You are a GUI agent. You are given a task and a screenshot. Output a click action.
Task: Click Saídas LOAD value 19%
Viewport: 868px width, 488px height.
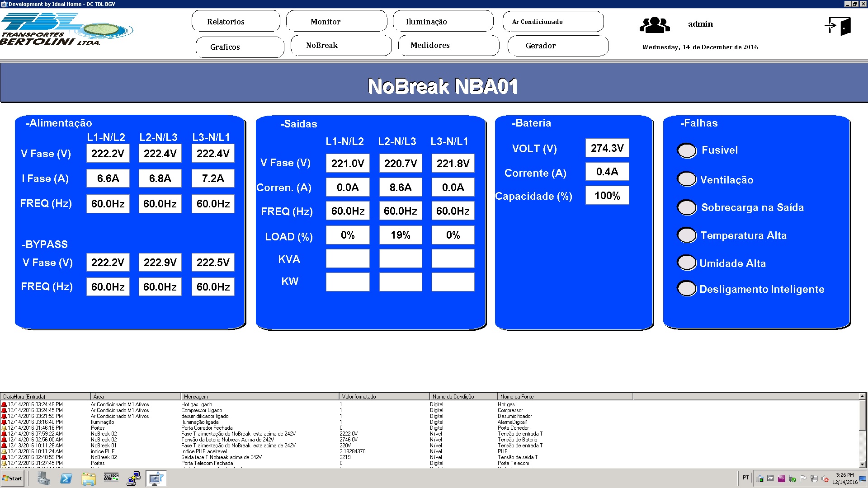(401, 235)
